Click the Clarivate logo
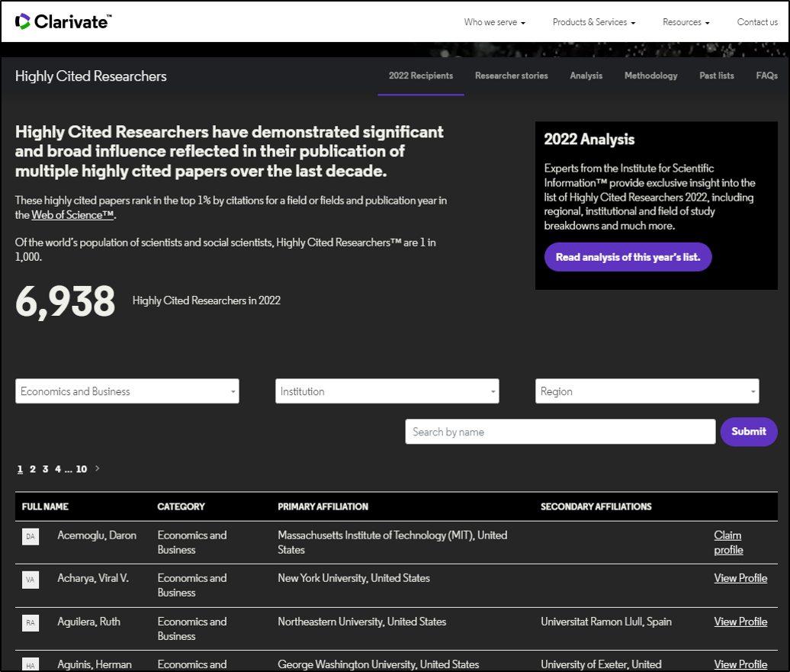The width and height of the screenshot is (790, 672). point(63,21)
